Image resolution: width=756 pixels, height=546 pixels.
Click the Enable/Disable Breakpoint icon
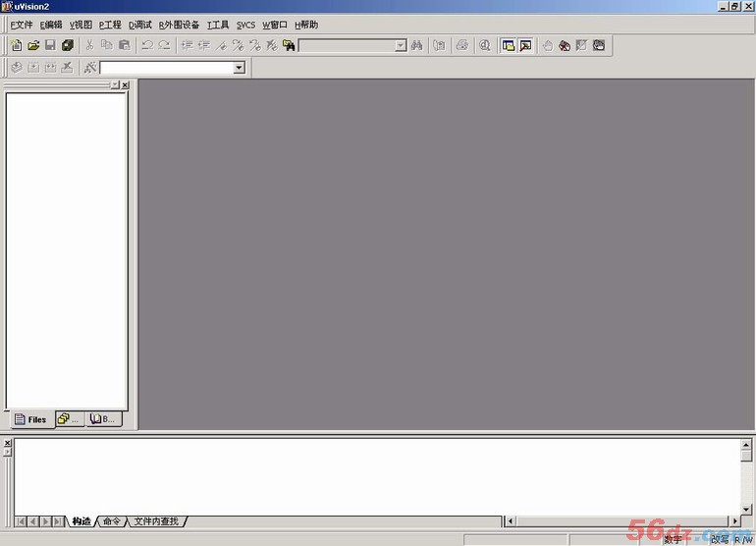pyautogui.click(x=582, y=45)
